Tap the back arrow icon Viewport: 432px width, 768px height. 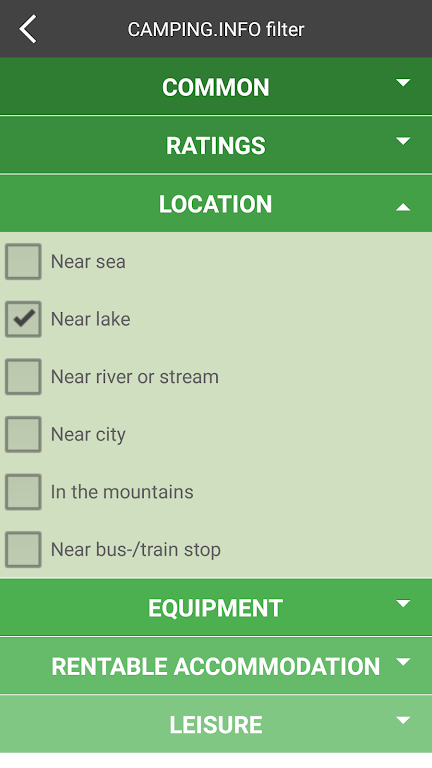pos(28,29)
